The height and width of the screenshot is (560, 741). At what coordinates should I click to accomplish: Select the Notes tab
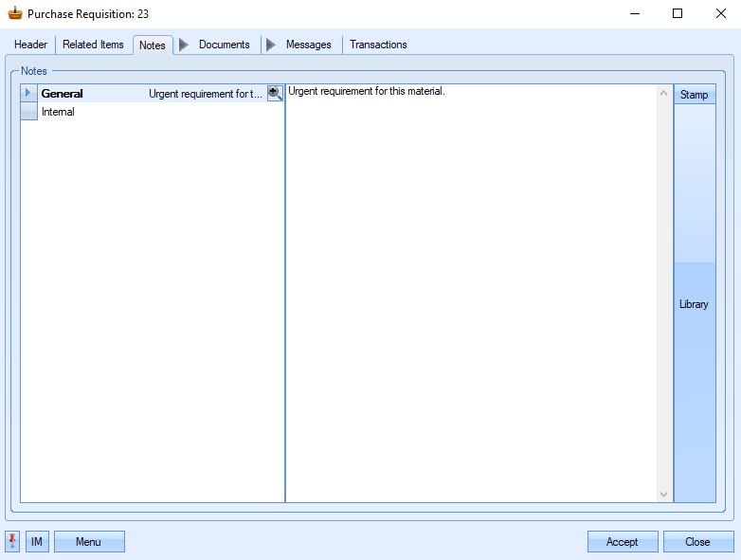(153, 45)
